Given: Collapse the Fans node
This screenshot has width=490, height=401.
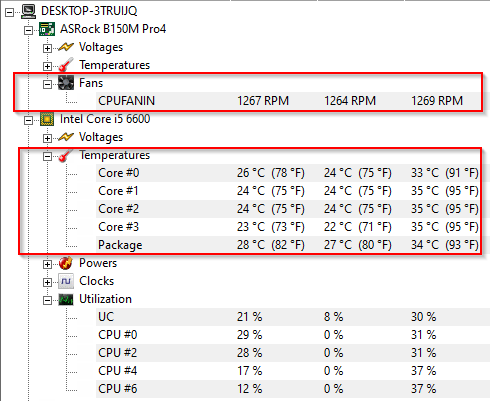Looking at the screenshot, I should click(x=47, y=84).
